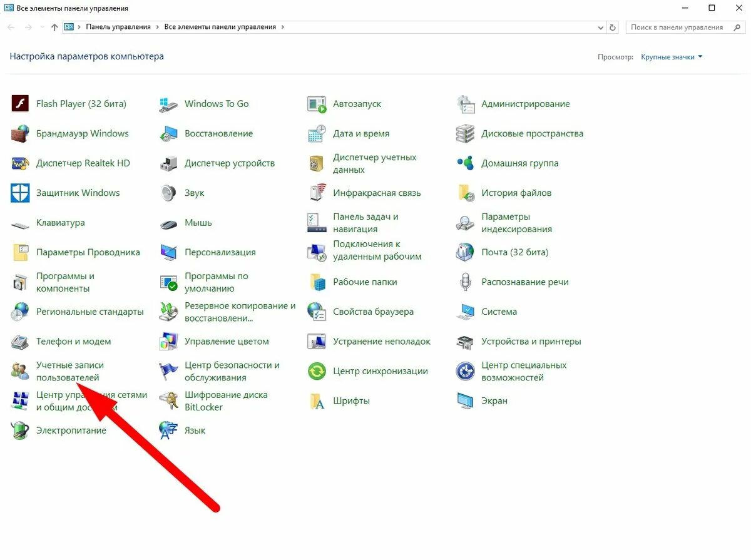Click the Все элементы панели управления breadcrumb segment
This screenshot has height=560, width=751.
[220, 28]
